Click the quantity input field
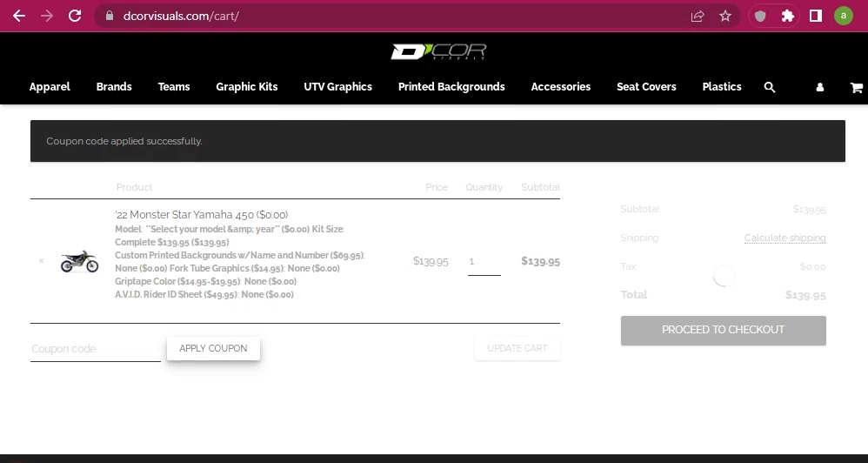 484,261
